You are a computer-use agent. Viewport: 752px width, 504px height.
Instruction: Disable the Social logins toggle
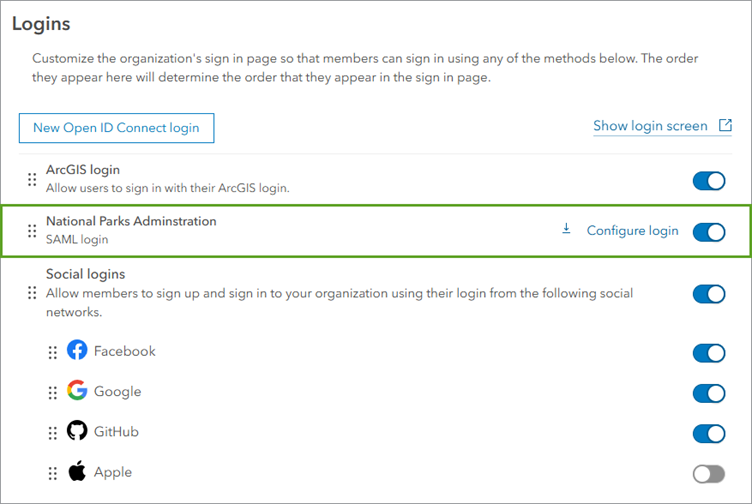point(708,294)
